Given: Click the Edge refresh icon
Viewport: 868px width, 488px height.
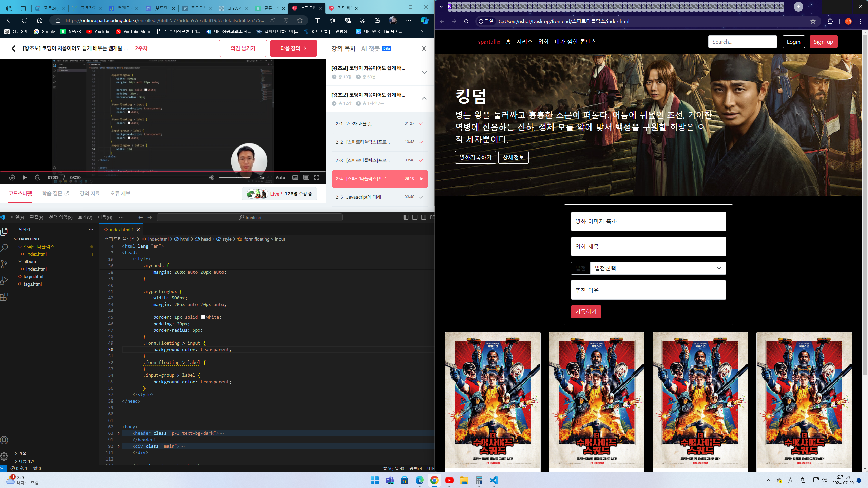Looking at the screenshot, I should tap(25, 20).
